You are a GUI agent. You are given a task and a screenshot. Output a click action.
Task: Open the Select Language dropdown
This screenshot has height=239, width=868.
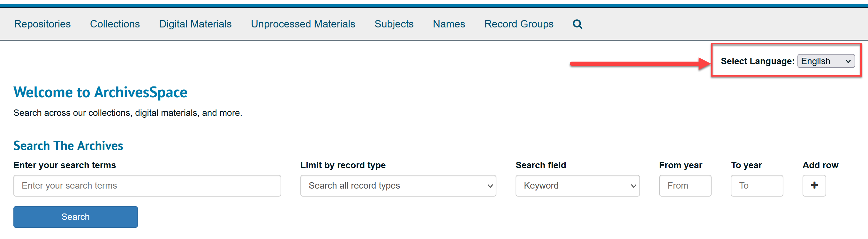(826, 61)
